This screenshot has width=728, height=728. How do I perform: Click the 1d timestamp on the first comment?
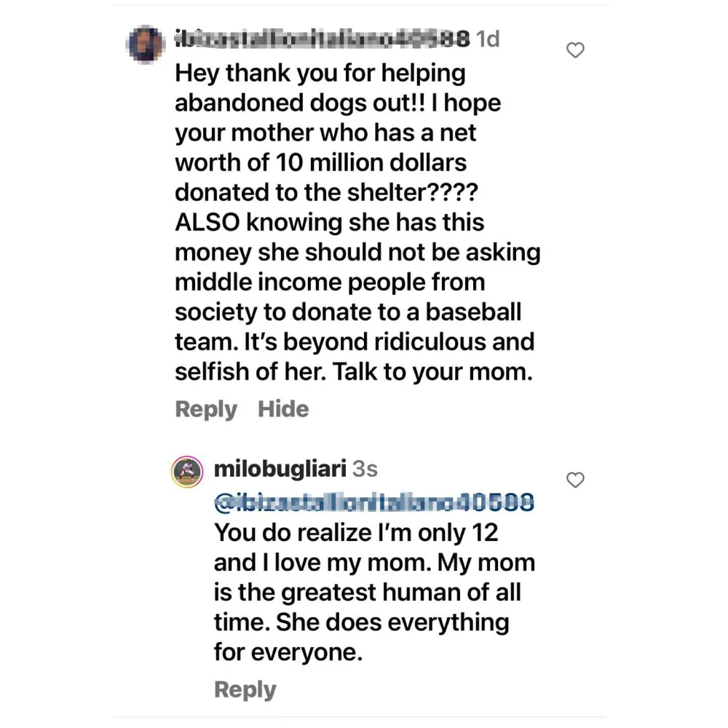(488, 40)
